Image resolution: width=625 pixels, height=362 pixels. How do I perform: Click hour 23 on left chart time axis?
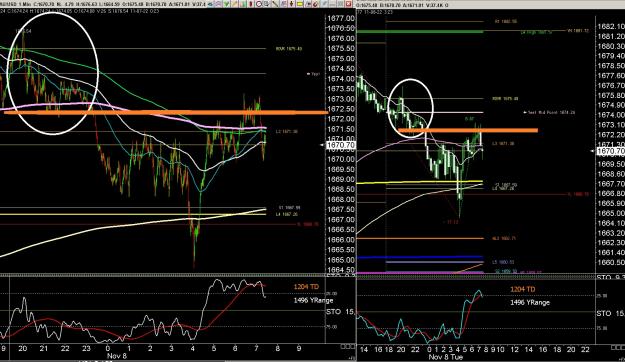click(x=86, y=348)
